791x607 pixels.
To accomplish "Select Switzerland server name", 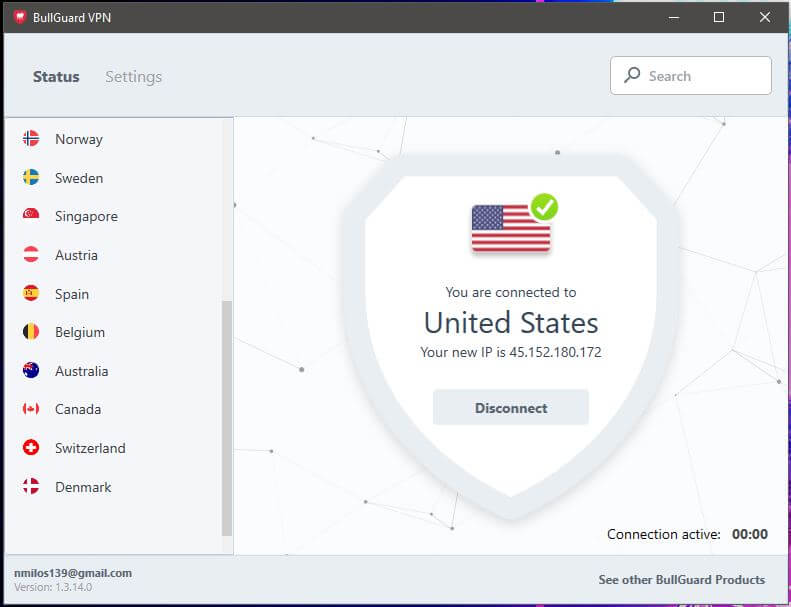I will [90, 448].
